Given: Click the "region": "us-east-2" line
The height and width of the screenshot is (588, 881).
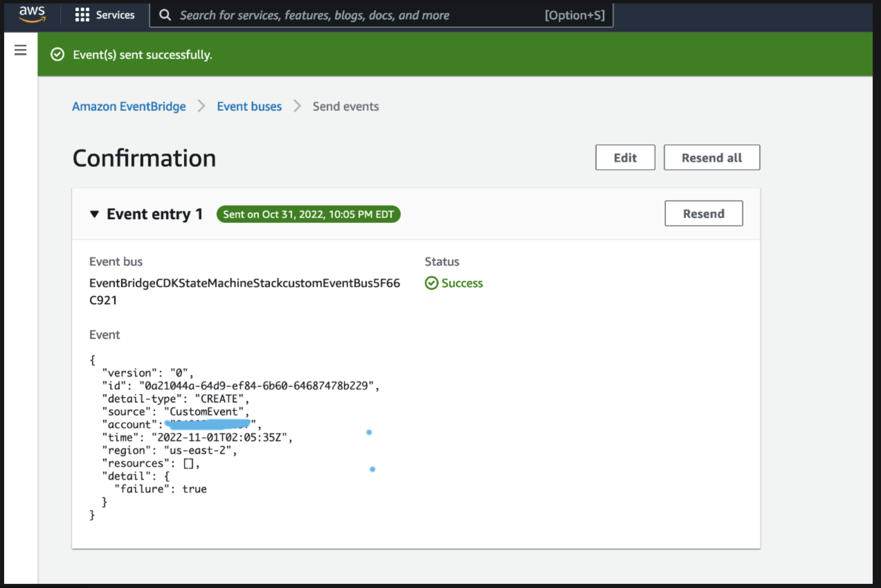Looking at the screenshot, I should [170, 450].
